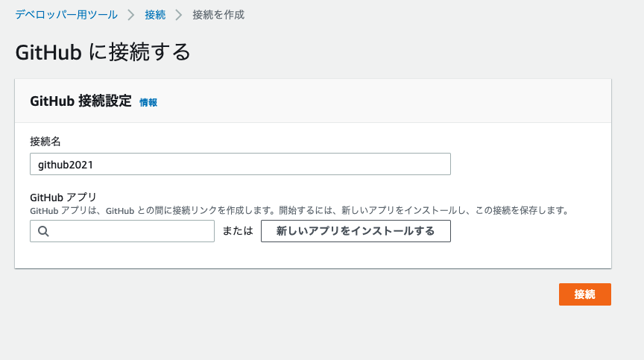Click the 接続名 label
The image size is (644, 360).
pos(45,142)
